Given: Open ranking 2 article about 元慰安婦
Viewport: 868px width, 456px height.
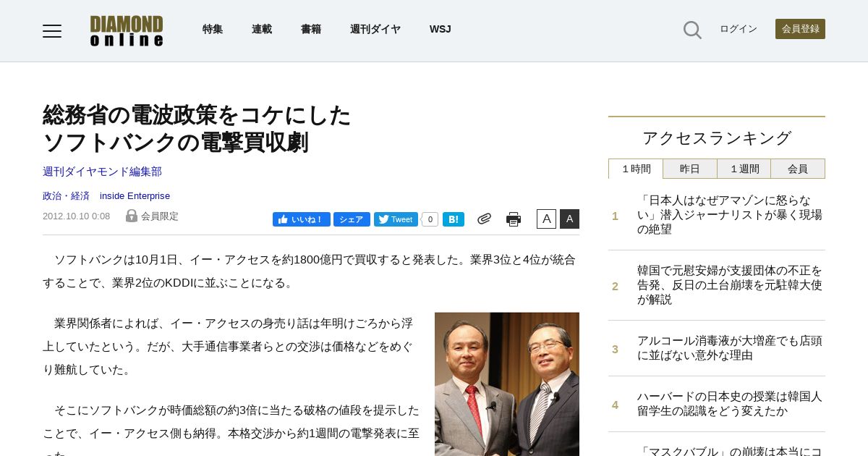Looking at the screenshot, I should [x=730, y=285].
